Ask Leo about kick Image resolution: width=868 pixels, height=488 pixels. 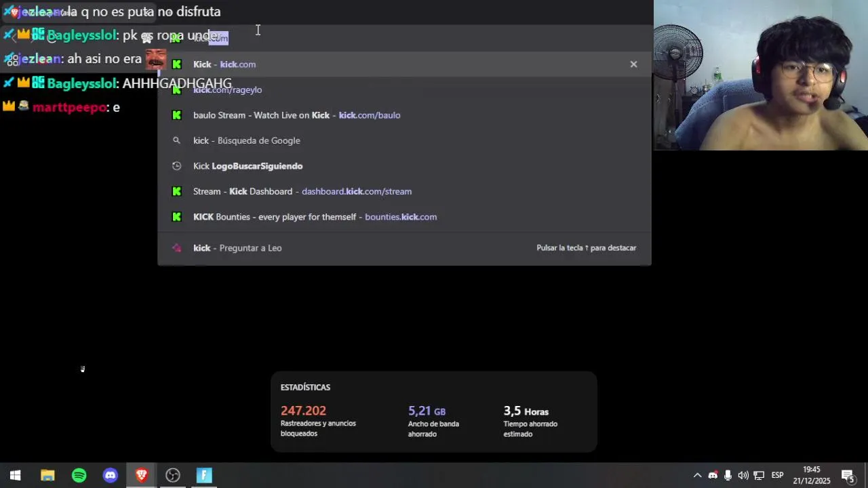[404, 248]
